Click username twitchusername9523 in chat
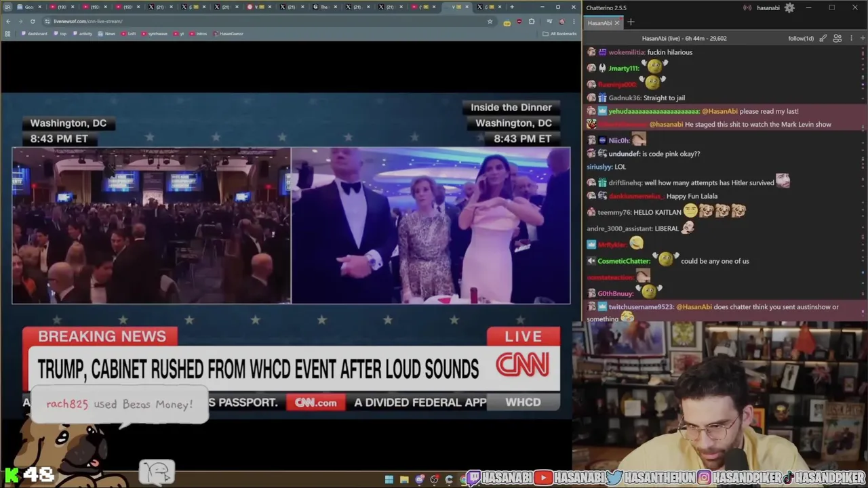Screen dimensions: 868x488 coord(640,307)
